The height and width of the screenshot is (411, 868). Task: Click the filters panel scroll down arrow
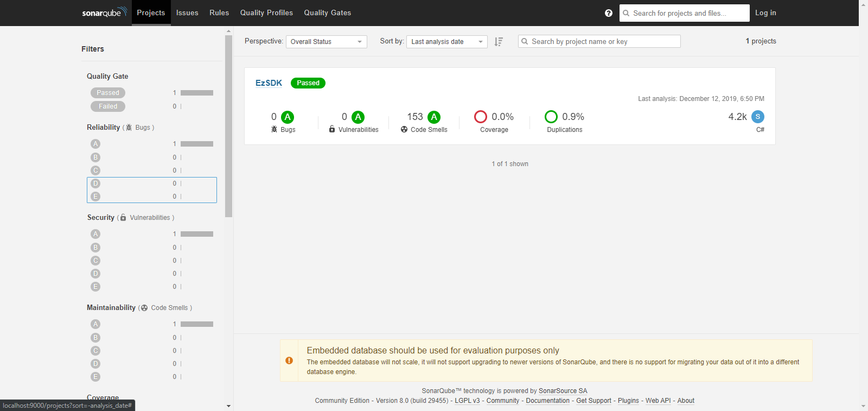(x=228, y=406)
